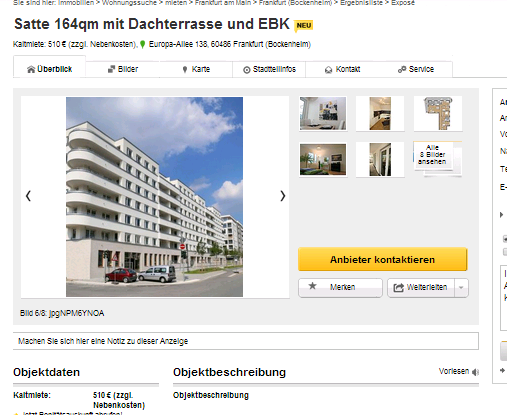Select the green living room thumbnail
Screen dimensions: 507x415
point(323,159)
